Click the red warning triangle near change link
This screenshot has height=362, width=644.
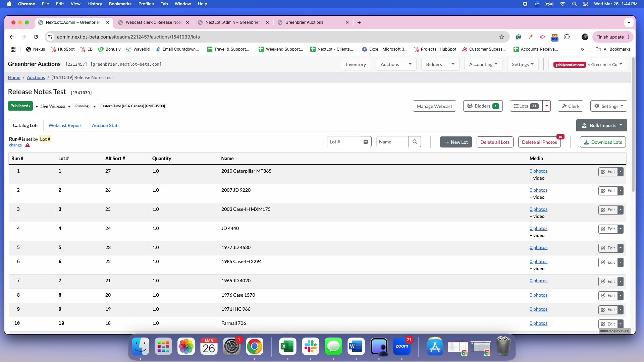click(x=28, y=145)
